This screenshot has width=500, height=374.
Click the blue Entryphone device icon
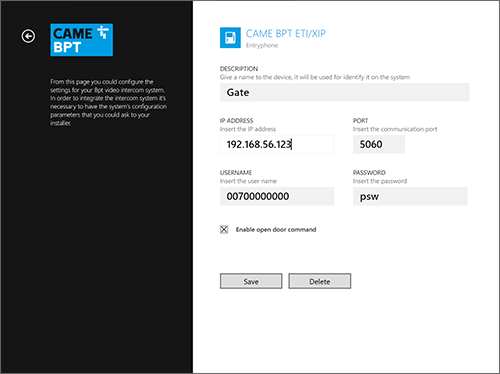coord(230,38)
